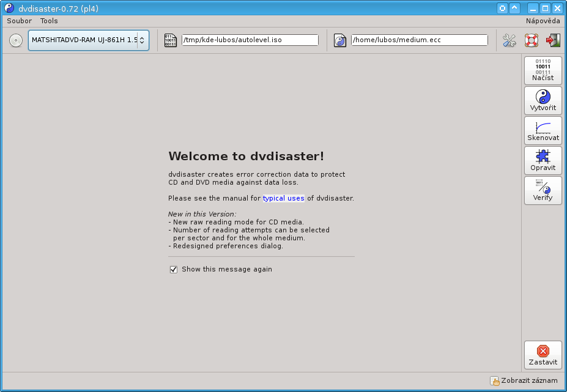Stop the action with Zastavit
The width and height of the screenshot is (567, 392).
point(543,355)
